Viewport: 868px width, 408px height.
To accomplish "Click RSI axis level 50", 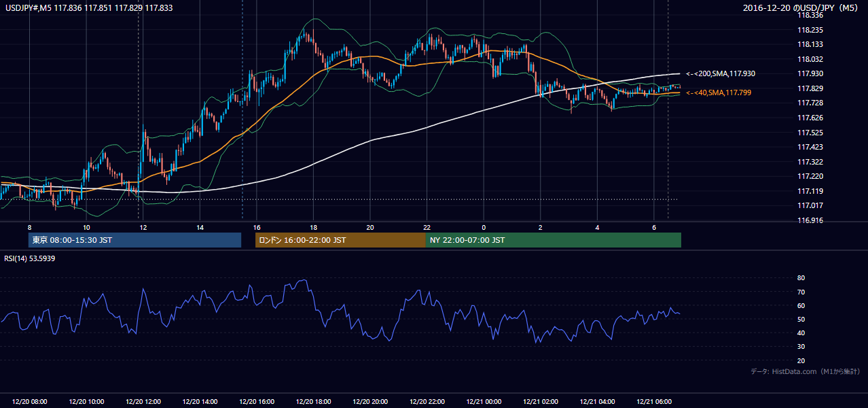I will click(x=801, y=319).
